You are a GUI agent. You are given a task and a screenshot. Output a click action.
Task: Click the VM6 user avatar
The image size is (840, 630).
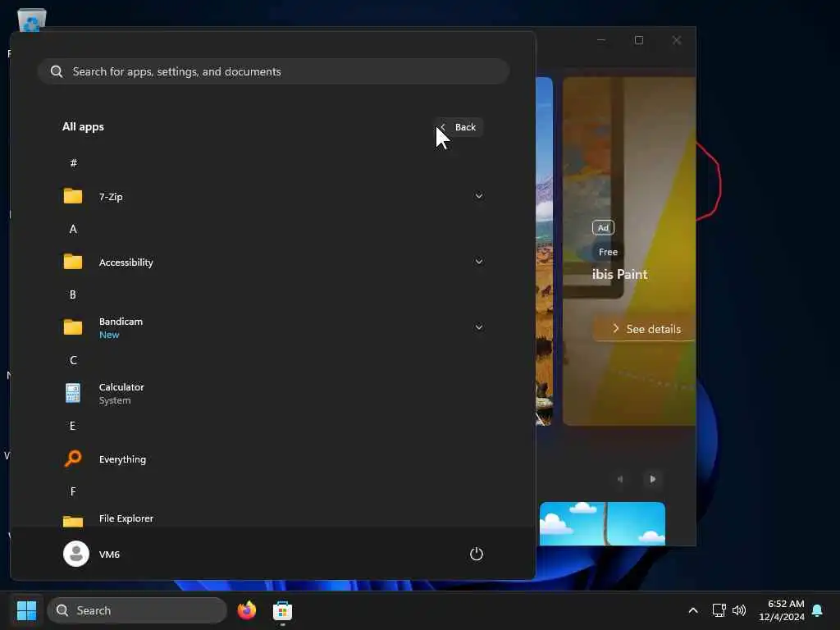76,554
